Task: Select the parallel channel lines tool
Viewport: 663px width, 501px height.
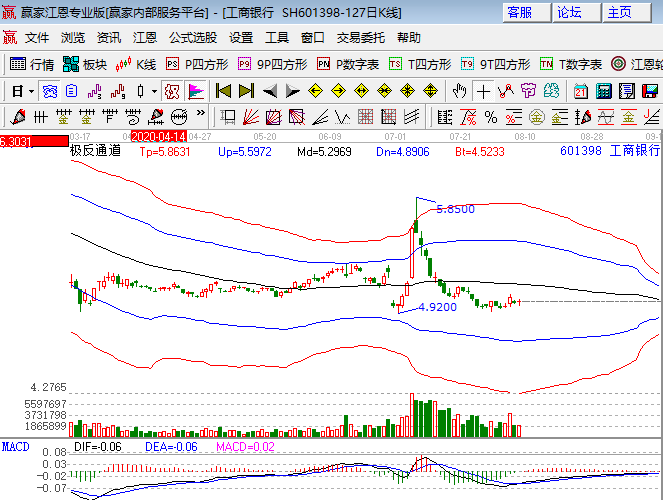Action: pyautogui.click(x=412, y=117)
